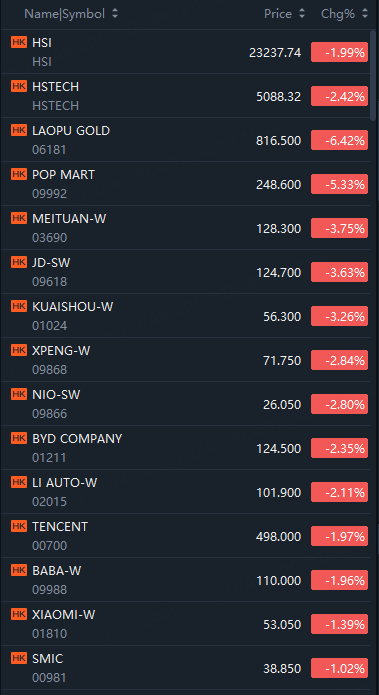Click the HK badge next to BYD COMPANY

coord(19,438)
